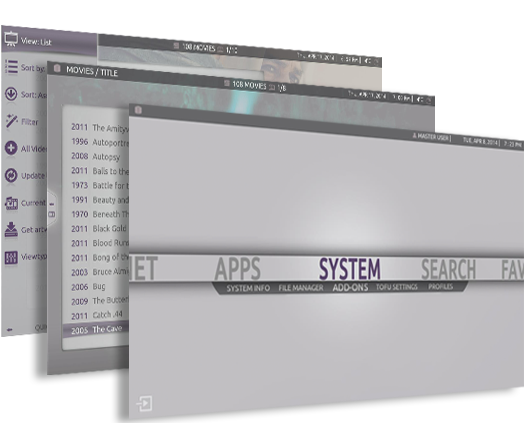Open the FILE MANAGER submenu entry

coord(301,288)
